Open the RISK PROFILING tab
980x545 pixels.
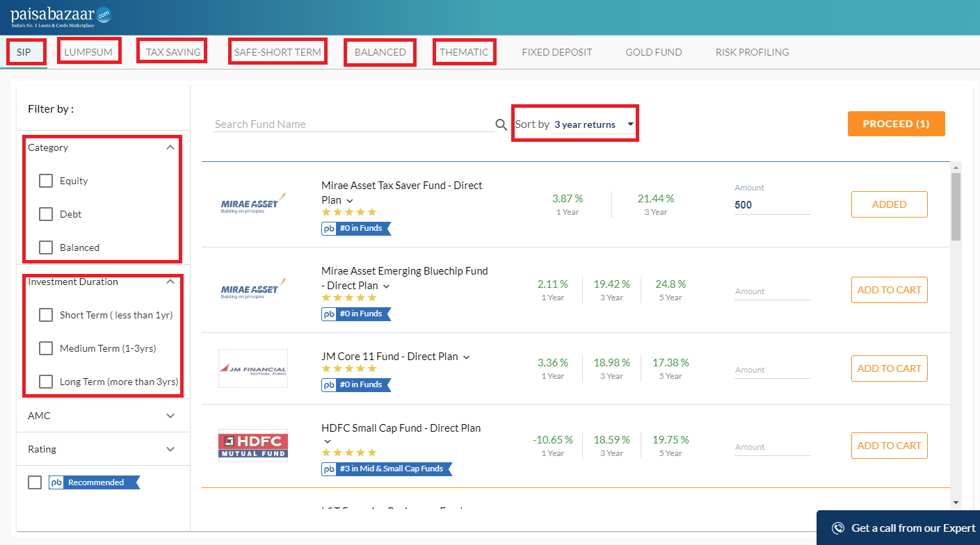(x=753, y=52)
